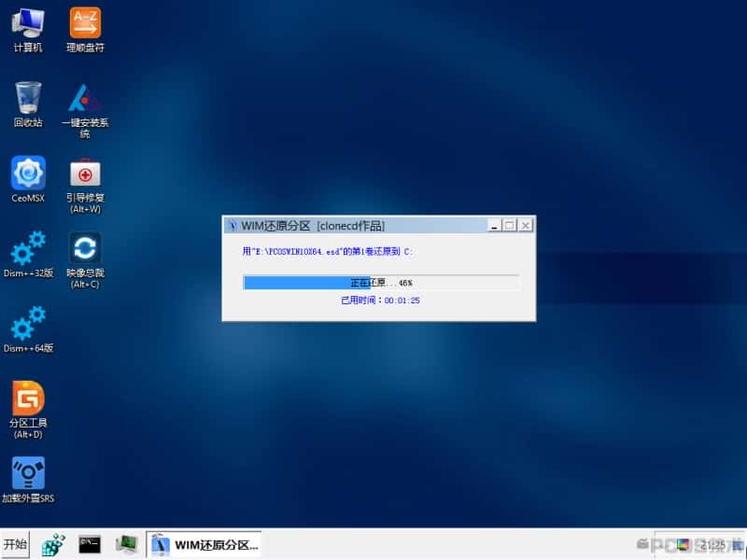Open the Dism++64版 icon

click(x=28, y=329)
